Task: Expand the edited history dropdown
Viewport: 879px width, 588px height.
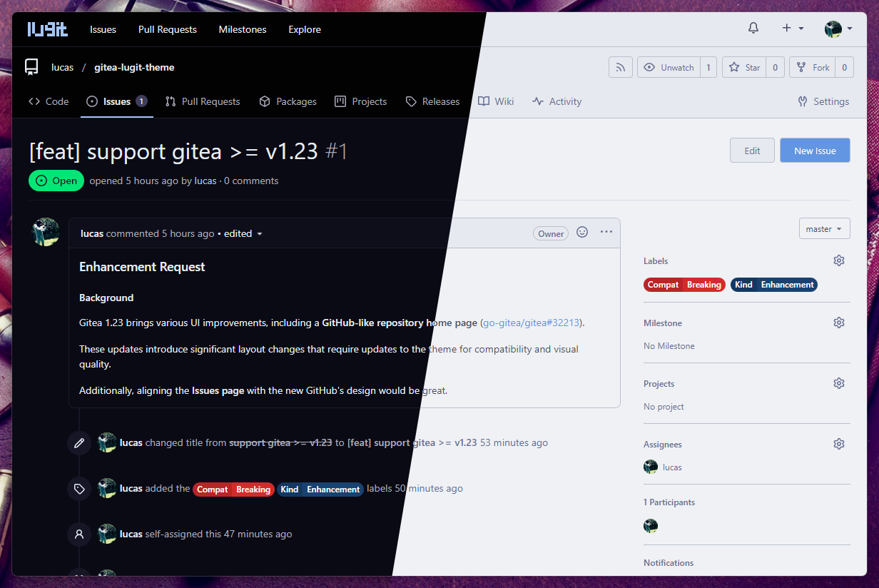Action: coord(243,234)
